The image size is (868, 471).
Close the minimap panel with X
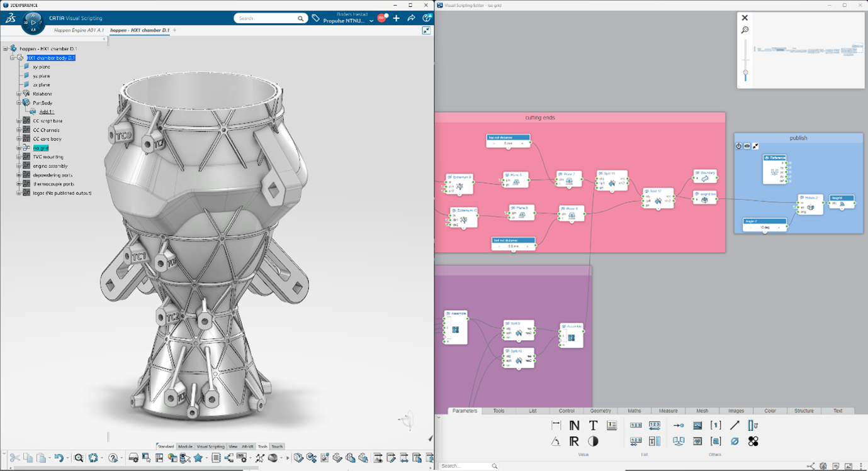[x=745, y=18]
